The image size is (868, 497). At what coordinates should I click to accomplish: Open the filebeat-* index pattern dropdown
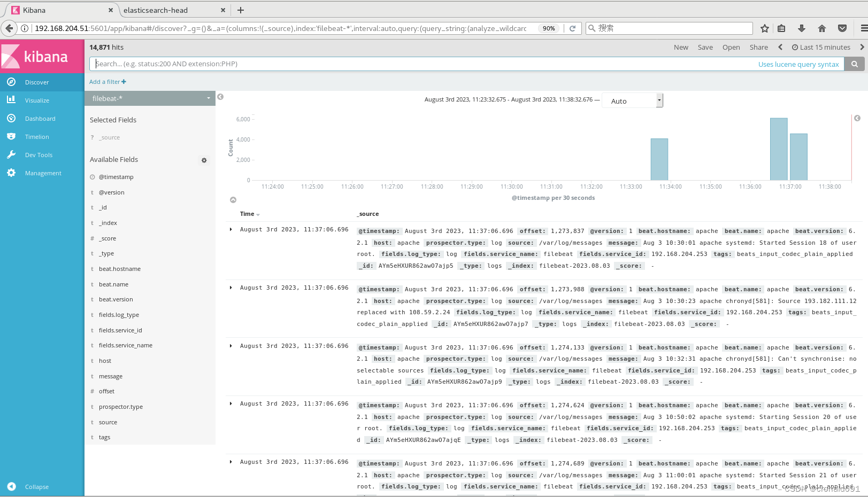(150, 98)
